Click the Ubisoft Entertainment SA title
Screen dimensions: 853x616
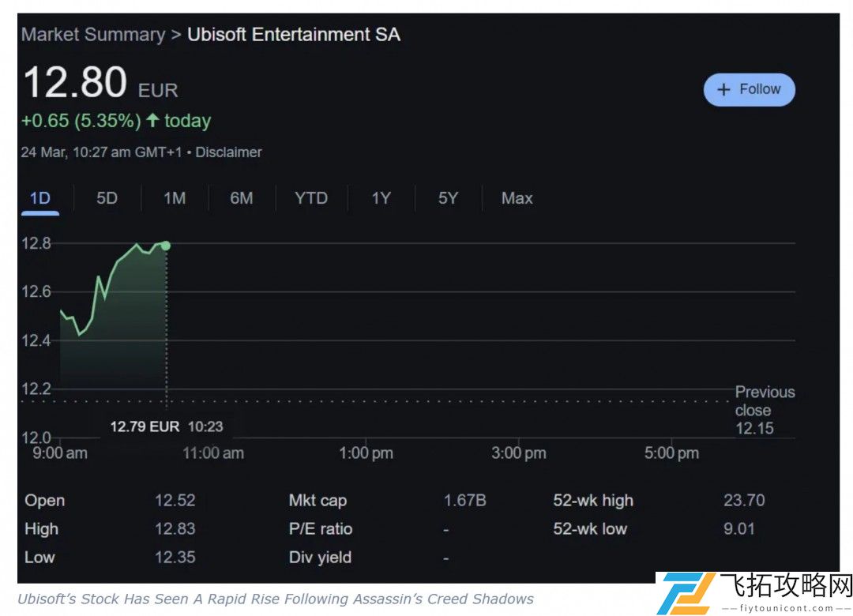coord(294,34)
